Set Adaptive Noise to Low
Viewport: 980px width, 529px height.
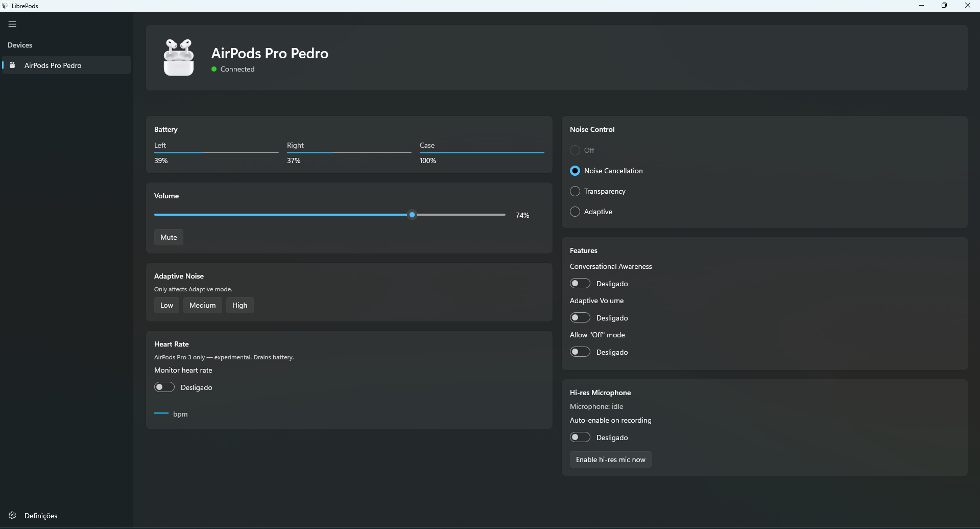click(166, 305)
